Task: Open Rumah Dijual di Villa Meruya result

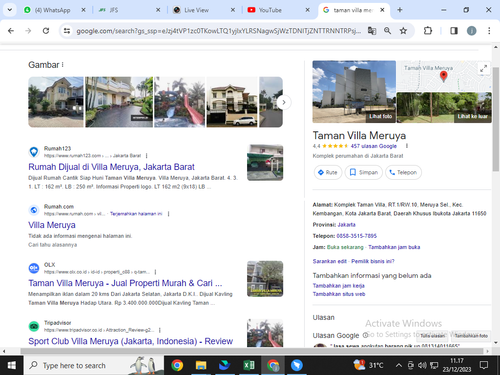Action: click(x=111, y=167)
